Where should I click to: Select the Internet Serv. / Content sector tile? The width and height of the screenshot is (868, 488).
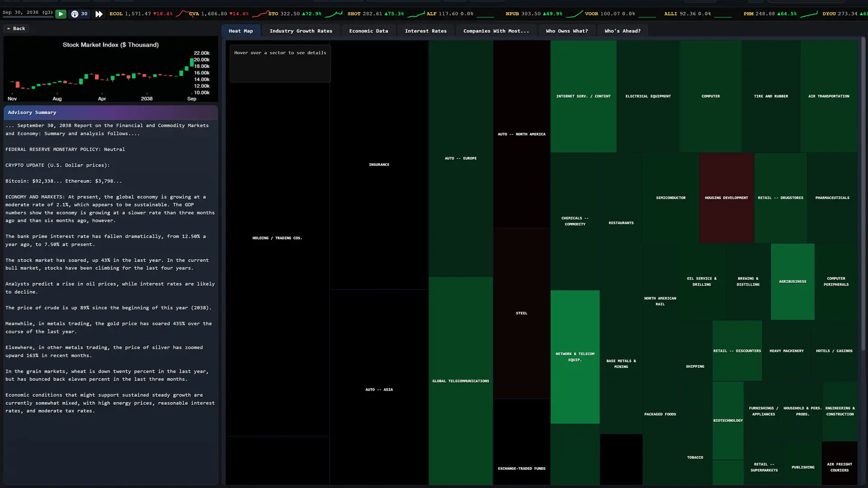583,96
